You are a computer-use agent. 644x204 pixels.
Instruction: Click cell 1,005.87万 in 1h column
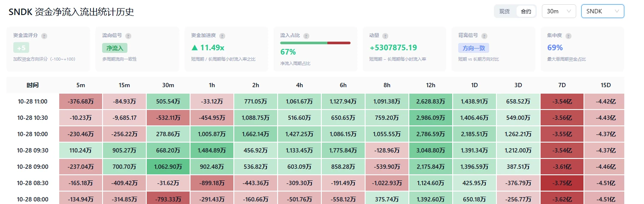coord(212,134)
